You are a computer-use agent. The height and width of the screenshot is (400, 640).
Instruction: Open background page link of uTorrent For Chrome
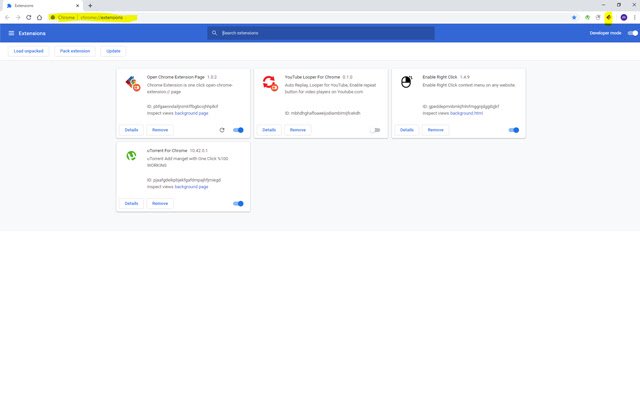coord(191,187)
